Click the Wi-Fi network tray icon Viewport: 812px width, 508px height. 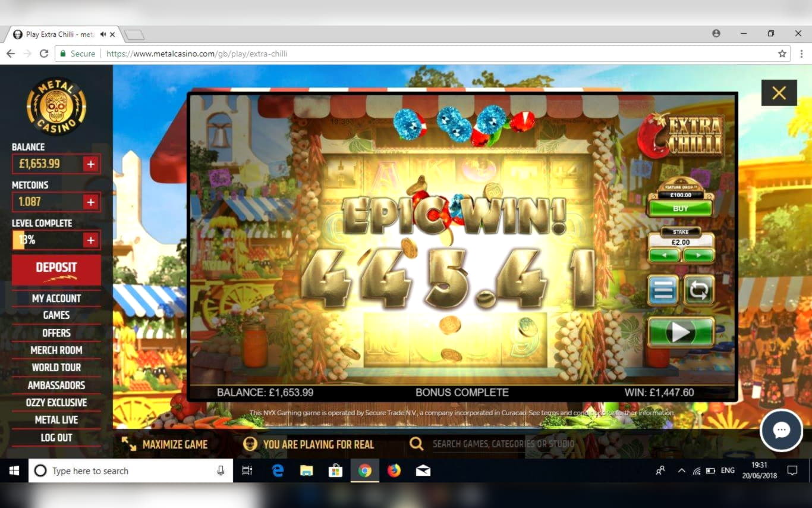697,471
